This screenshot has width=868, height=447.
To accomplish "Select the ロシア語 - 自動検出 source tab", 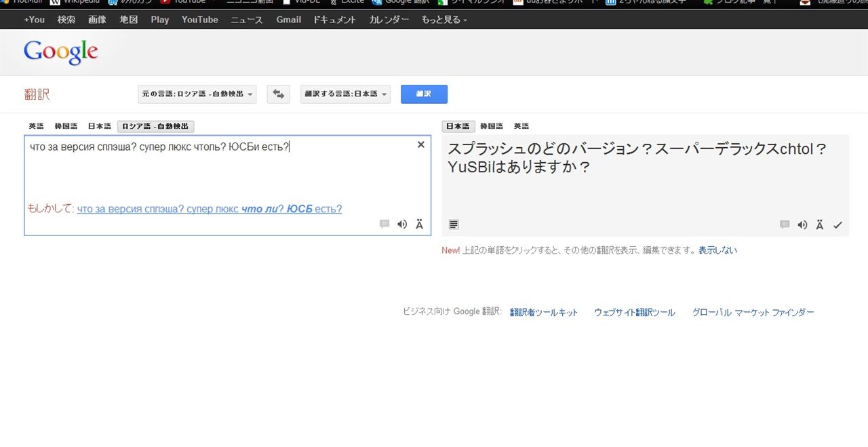I will click(x=156, y=126).
